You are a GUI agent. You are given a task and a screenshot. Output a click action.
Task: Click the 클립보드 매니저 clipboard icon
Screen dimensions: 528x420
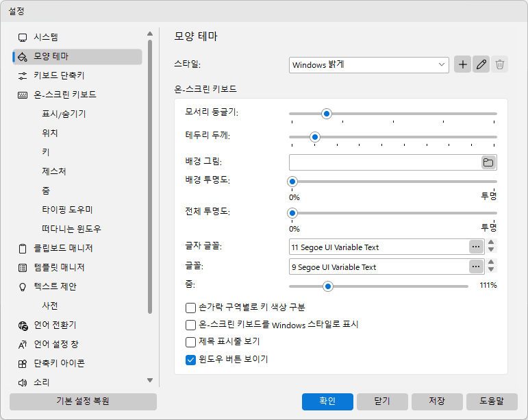click(23, 249)
